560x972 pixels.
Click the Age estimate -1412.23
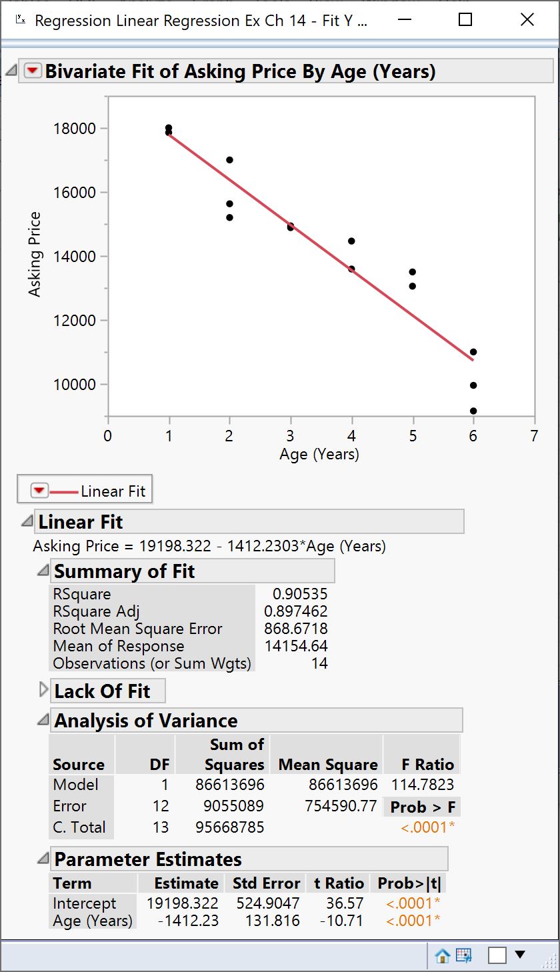pyautogui.click(x=188, y=921)
